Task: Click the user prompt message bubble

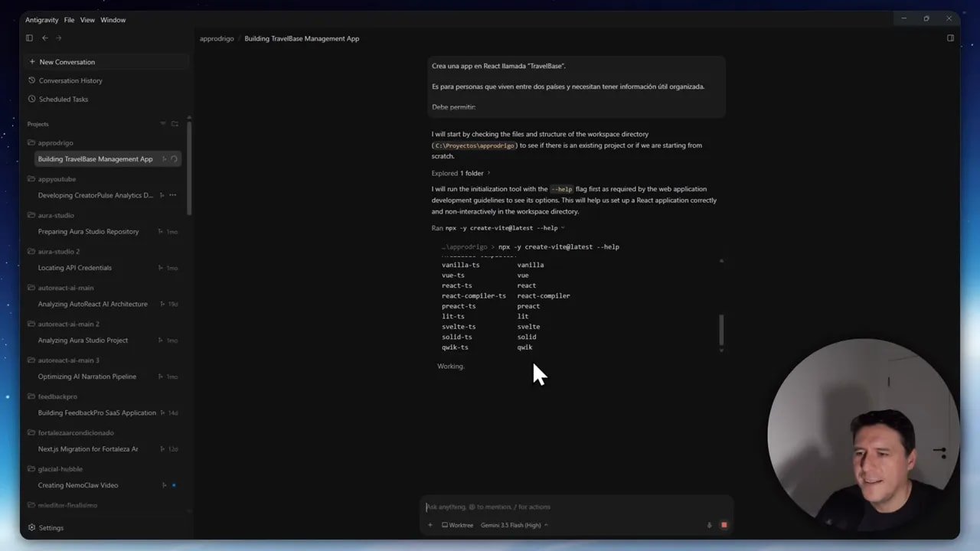Action: click(576, 87)
